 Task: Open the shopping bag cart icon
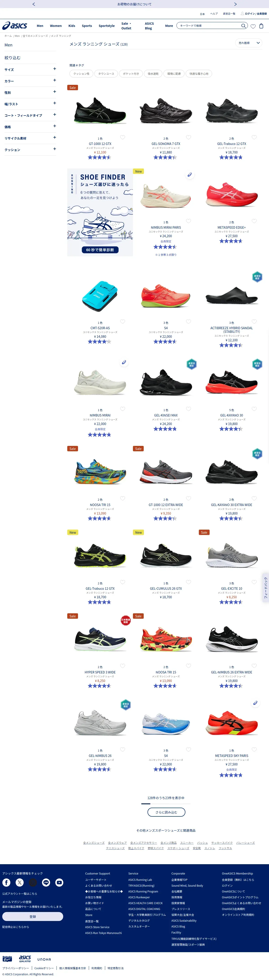(261, 26)
